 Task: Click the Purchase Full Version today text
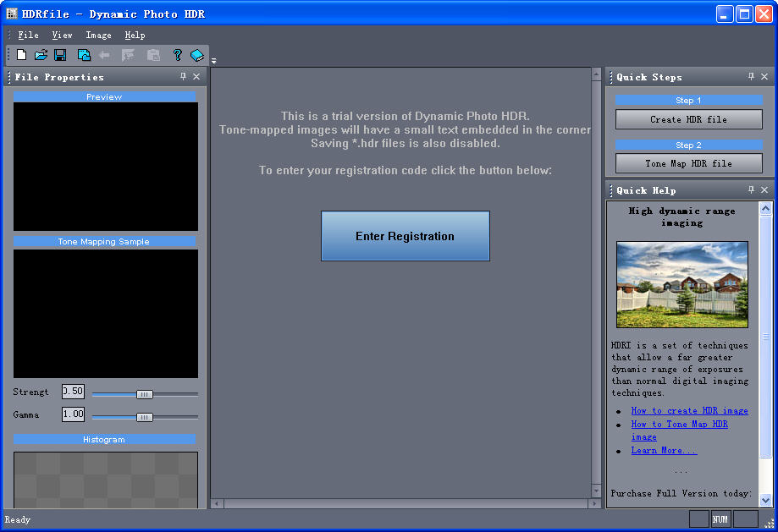[x=681, y=493]
